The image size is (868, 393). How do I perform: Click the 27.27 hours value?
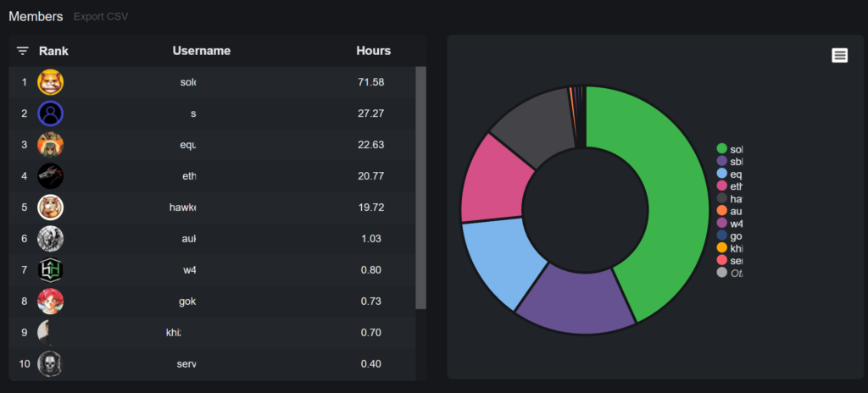click(371, 113)
